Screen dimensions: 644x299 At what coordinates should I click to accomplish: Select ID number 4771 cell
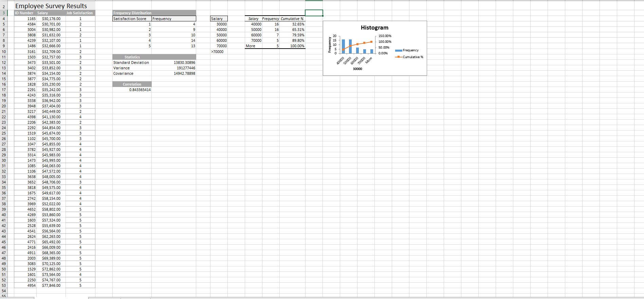pos(25,242)
